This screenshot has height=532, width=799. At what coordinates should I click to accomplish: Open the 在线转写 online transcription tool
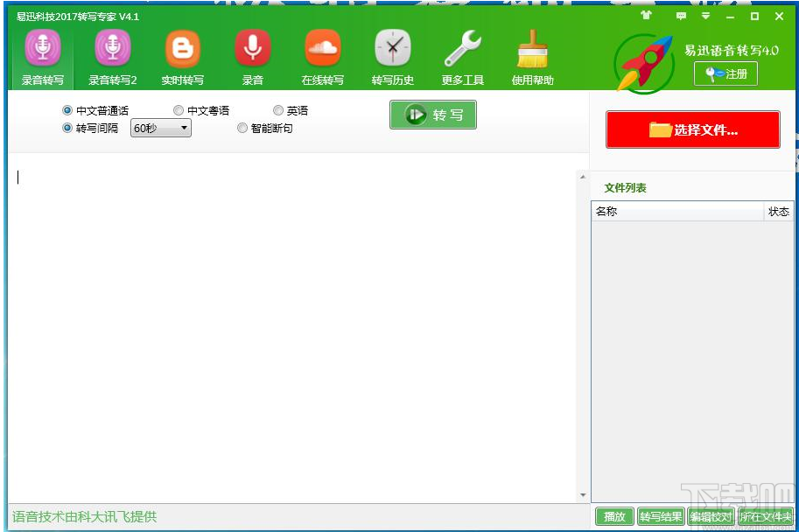(322, 54)
